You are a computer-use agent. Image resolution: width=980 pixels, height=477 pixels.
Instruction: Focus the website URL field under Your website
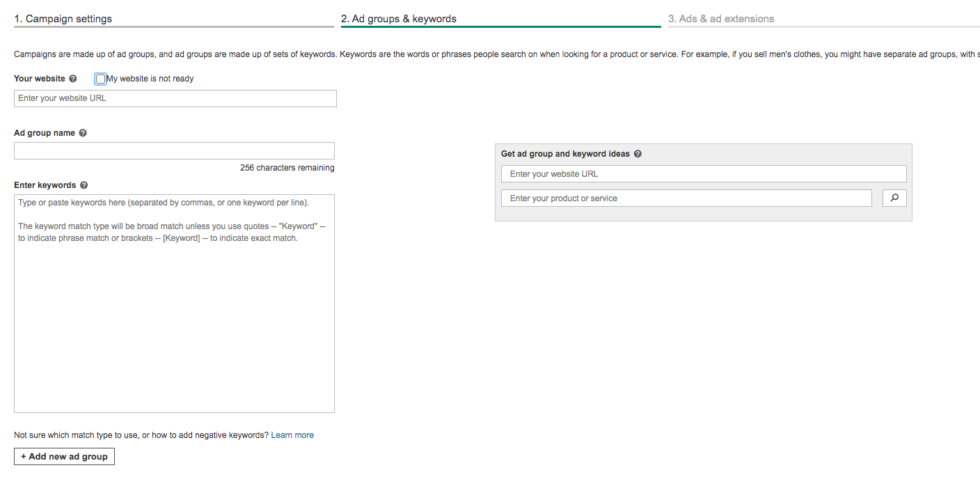tap(175, 98)
